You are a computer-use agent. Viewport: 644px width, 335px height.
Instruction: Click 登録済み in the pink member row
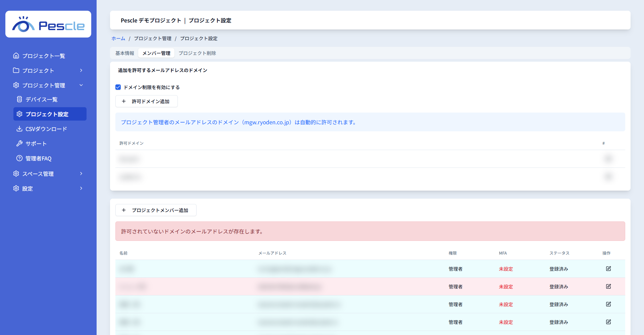coord(559,286)
